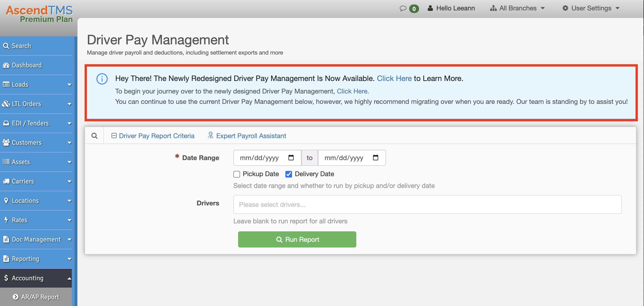644x306 pixels.
Task: Click the LTL Orders boxes icon
Action: tap(6, 104)
